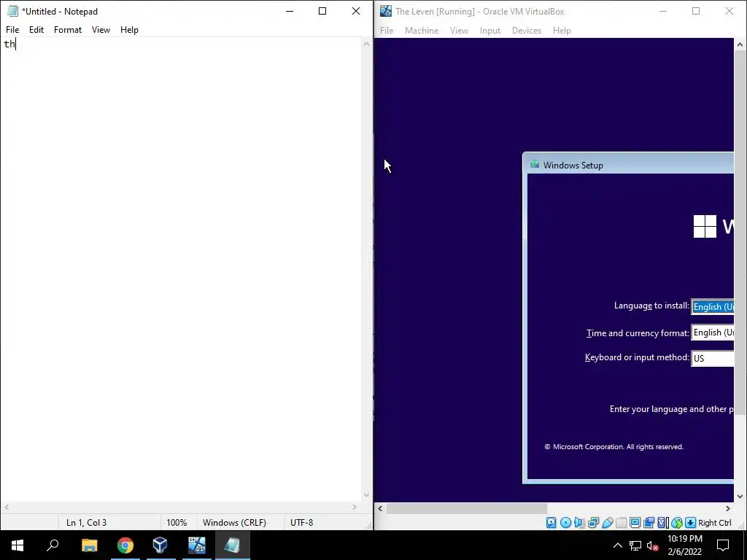Click the recording indicator icon in VirtualBox
747x560 pixels.
click(x=649, y=522)
